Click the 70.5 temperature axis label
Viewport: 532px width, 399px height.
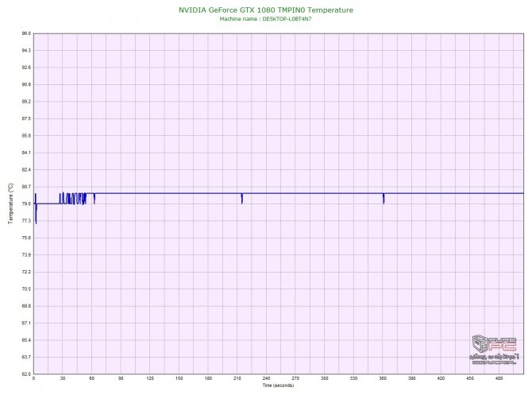[26, 289]
